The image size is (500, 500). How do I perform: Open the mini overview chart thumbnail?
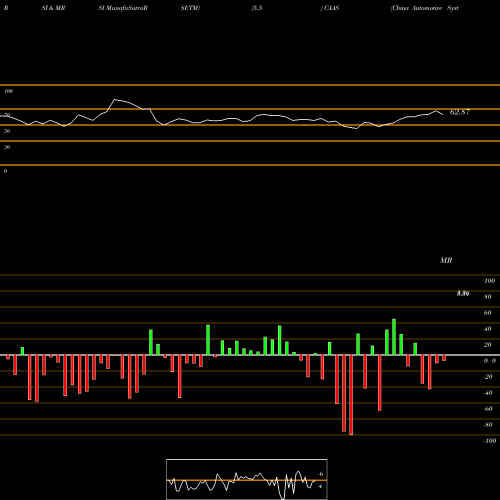(x=247, y=479)
